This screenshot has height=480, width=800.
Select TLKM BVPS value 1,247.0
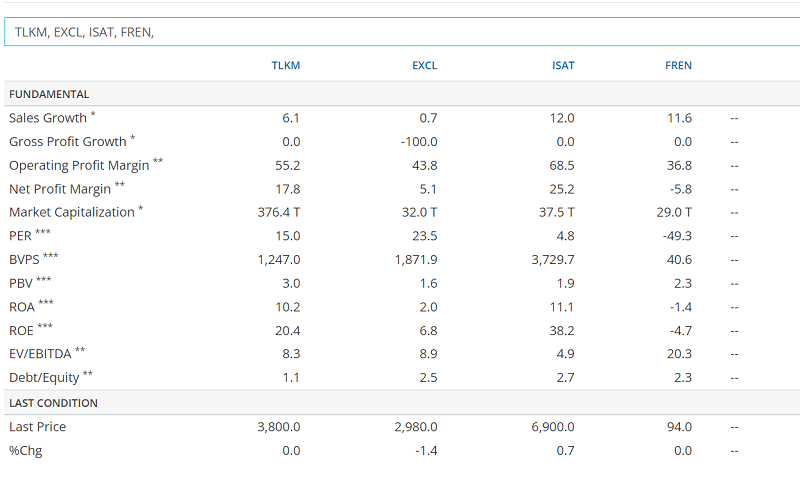[279, 260]
